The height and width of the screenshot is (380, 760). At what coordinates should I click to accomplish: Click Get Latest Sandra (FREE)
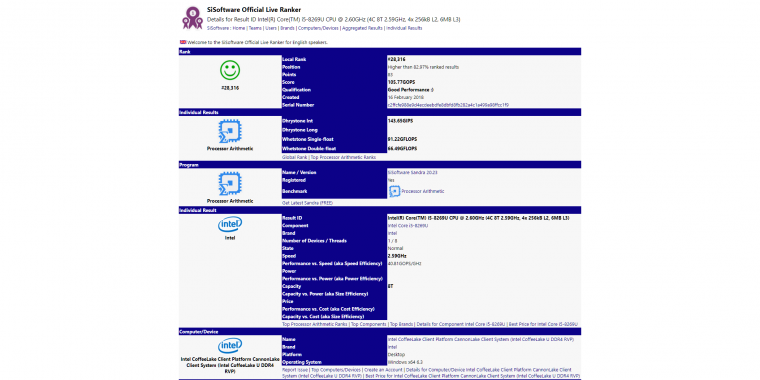pos(307,203)
